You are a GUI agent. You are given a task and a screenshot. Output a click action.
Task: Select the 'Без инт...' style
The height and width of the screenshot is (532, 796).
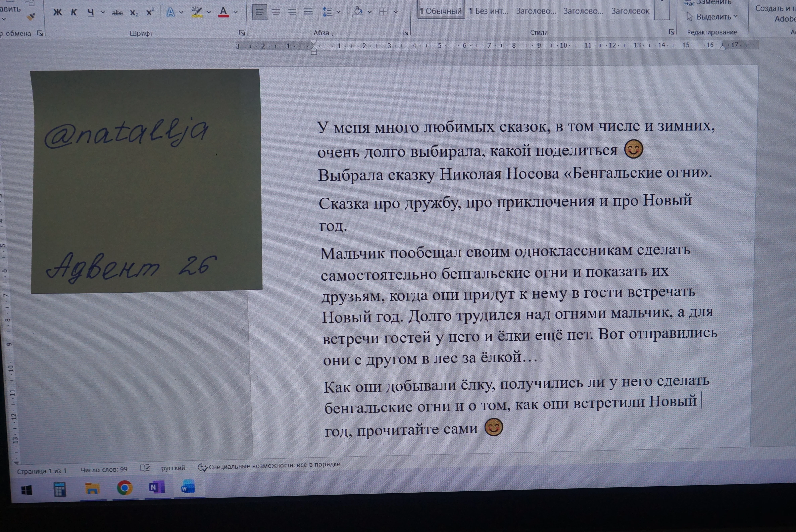point(489,11)
